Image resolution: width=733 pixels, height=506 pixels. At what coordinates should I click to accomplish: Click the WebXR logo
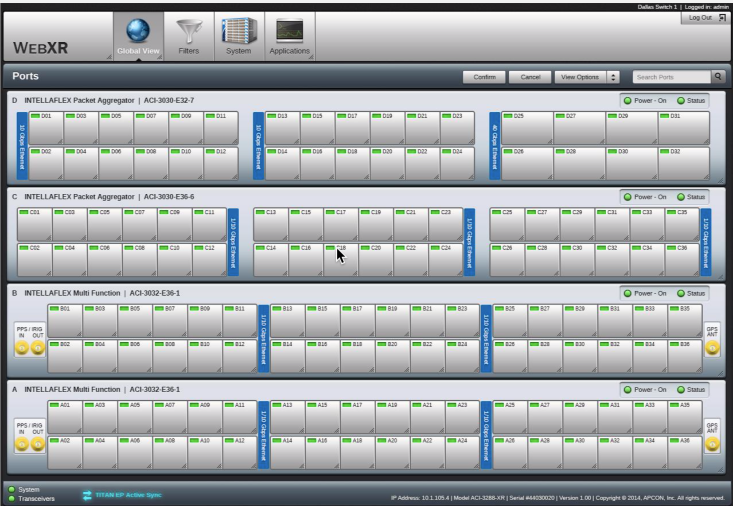tap(41, 47)
